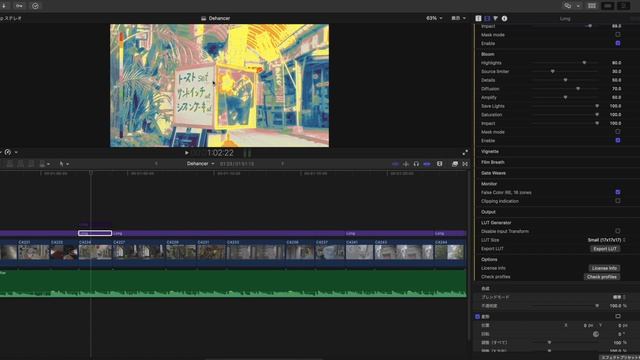This screenshot has width=640, height=360.
Task: Open the LUT Size dropdown
Action: tap(607, 240)
